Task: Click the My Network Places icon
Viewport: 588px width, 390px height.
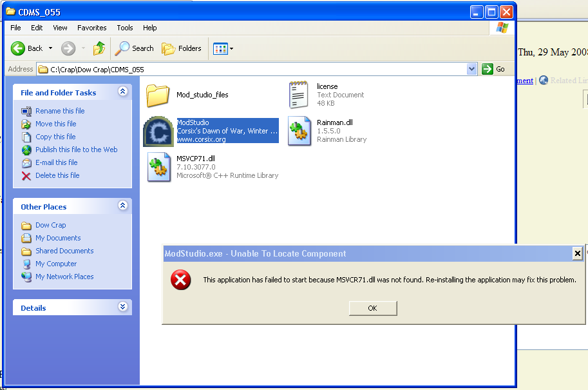Action: tap(26, 277)
